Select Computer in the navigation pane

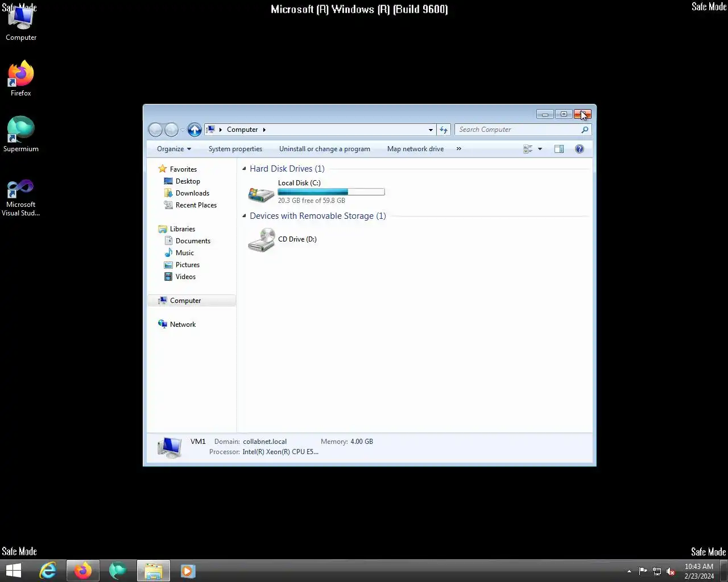192,301
